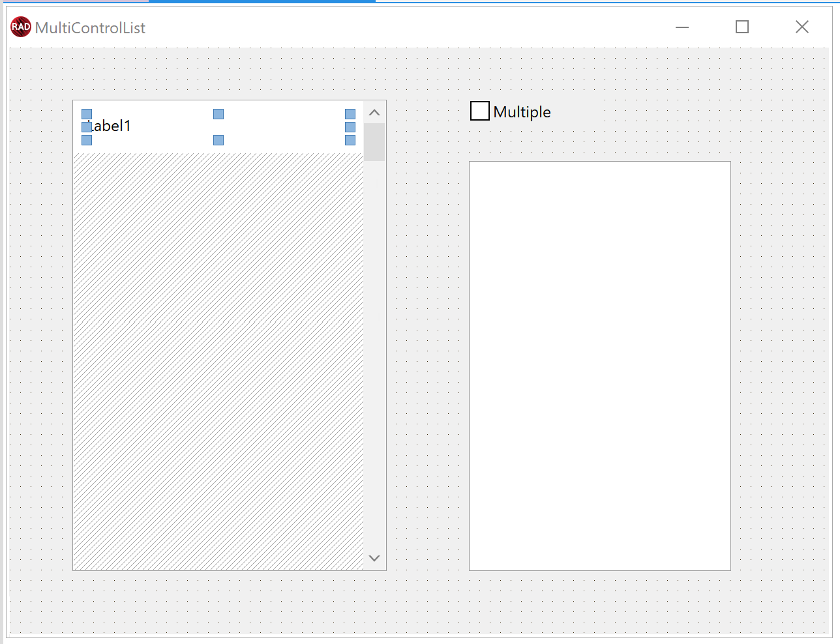Select the Label1 control in the list
This screenshot has width=840, height=644.
109,126
